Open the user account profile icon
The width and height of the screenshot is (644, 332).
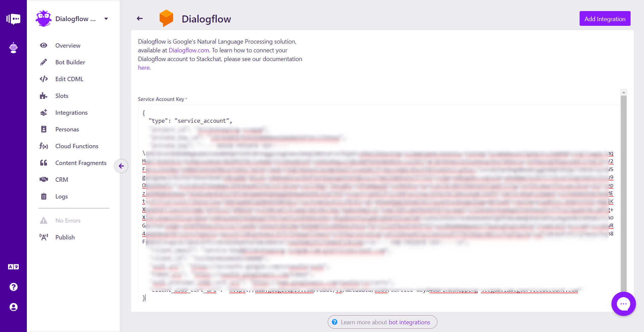(13, 307)
